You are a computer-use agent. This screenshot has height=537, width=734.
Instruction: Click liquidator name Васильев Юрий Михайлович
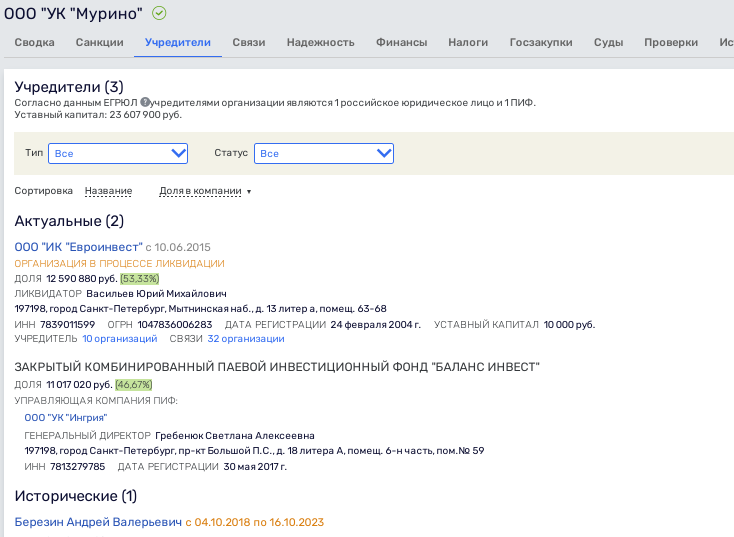(156, 294)
